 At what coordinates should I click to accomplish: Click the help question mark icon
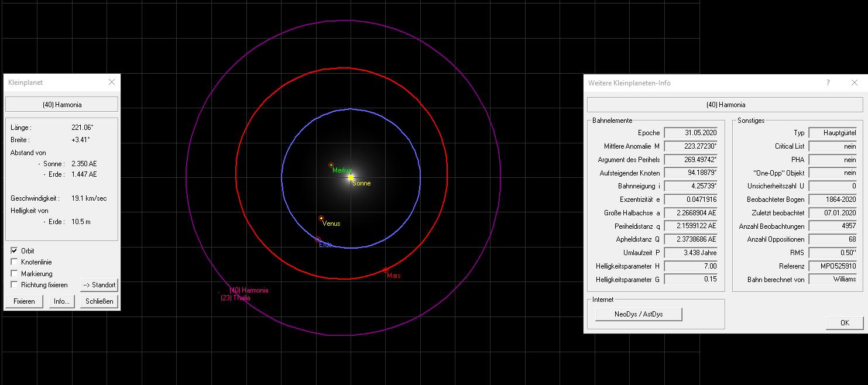tap(828, 83)
